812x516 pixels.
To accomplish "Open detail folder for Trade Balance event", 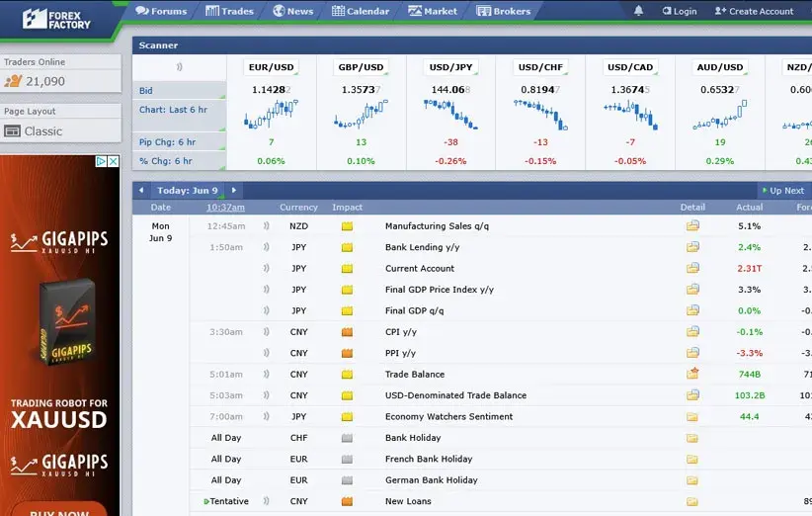I will 692,374.
